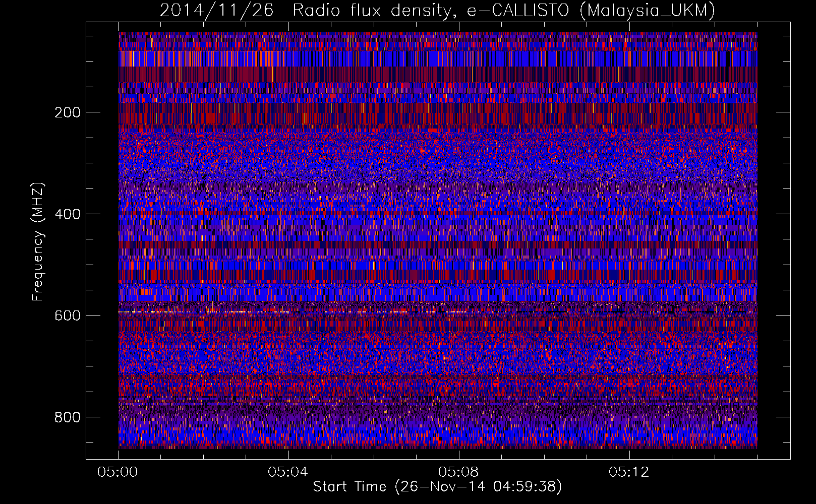The width and height of the screenshot is (816, 504).
Task: Click the 400 frequency tick label
Action: tap(67, 214)
